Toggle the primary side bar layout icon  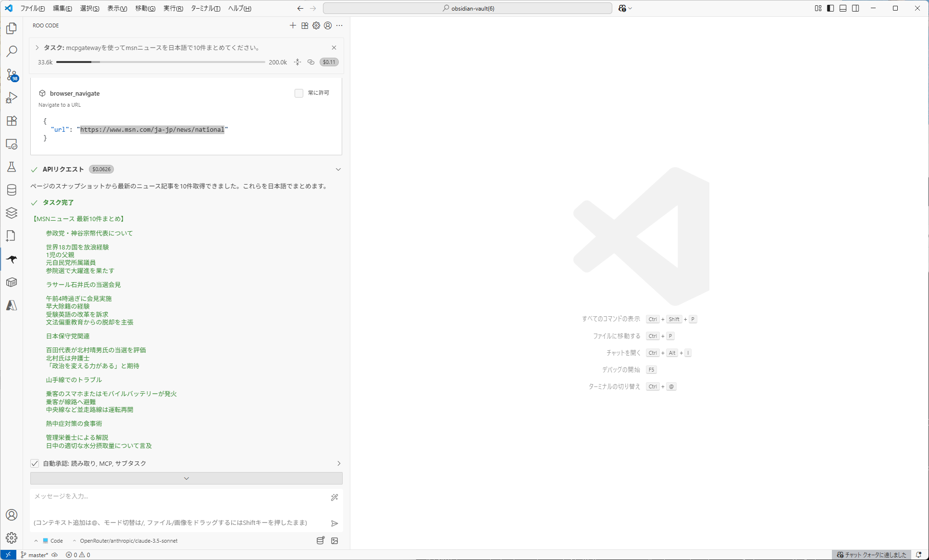830,8
